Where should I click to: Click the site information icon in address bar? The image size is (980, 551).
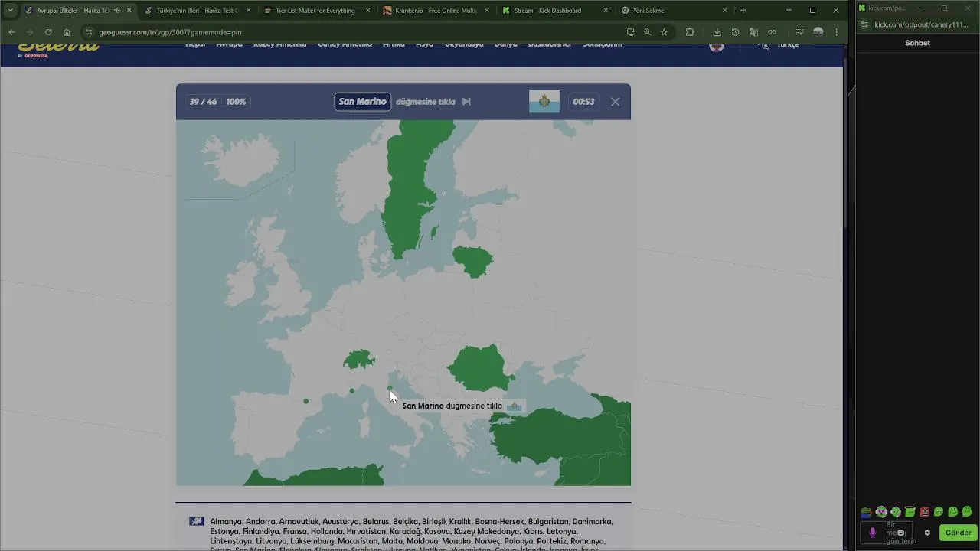tap(89, 32)
